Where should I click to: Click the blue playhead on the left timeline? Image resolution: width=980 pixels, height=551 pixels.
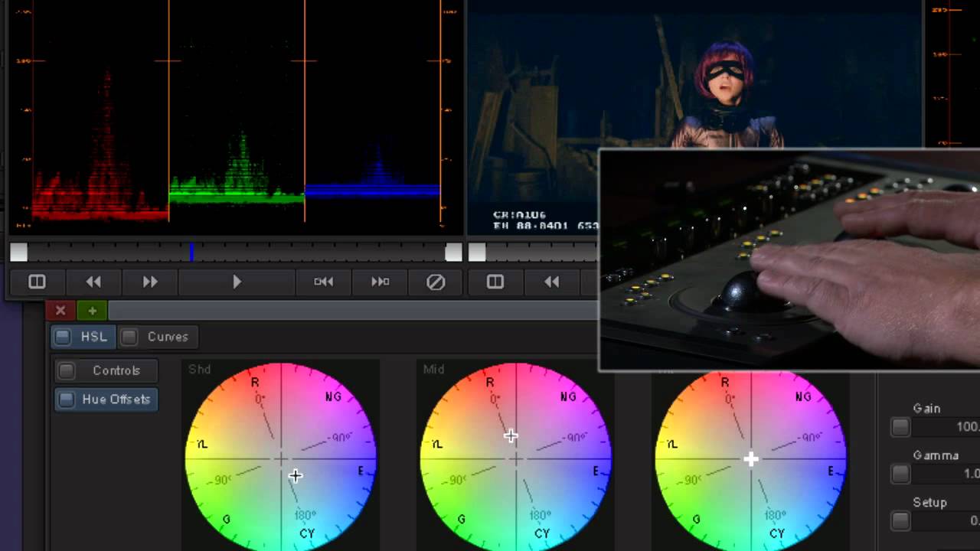(191, 252)
